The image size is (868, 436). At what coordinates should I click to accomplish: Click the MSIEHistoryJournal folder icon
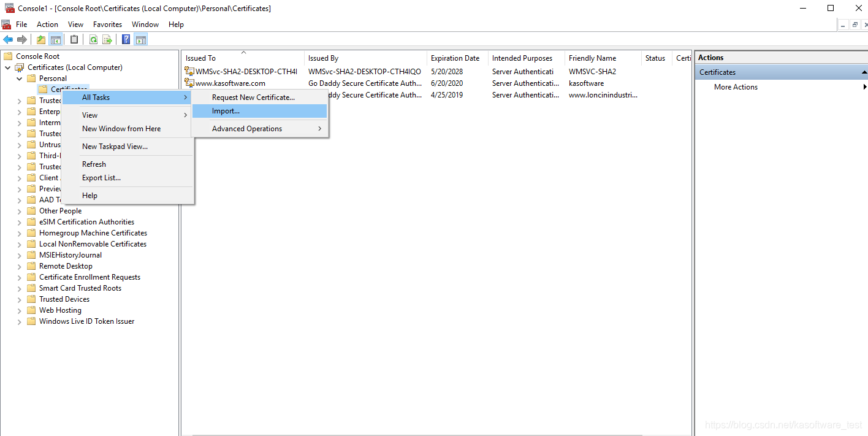click(x=31, y=255)
